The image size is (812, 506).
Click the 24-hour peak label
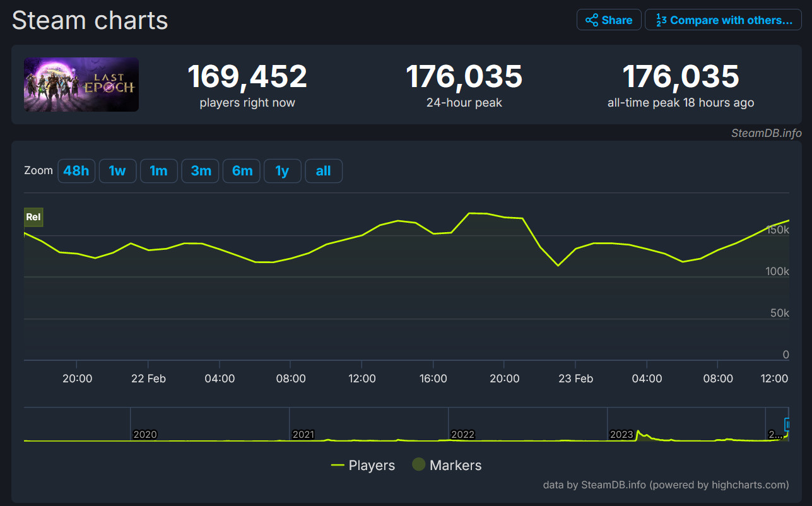[x=464, y=102]
